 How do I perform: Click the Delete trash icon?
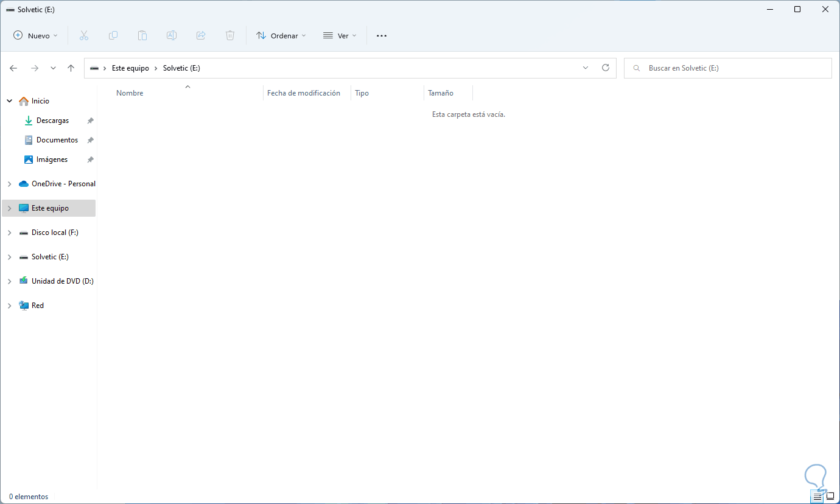[x=230, y=36]
